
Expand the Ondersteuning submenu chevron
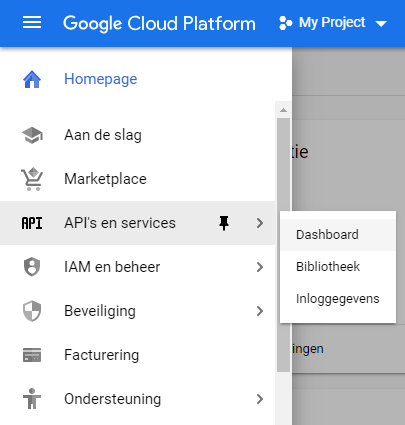coord(260,399)
